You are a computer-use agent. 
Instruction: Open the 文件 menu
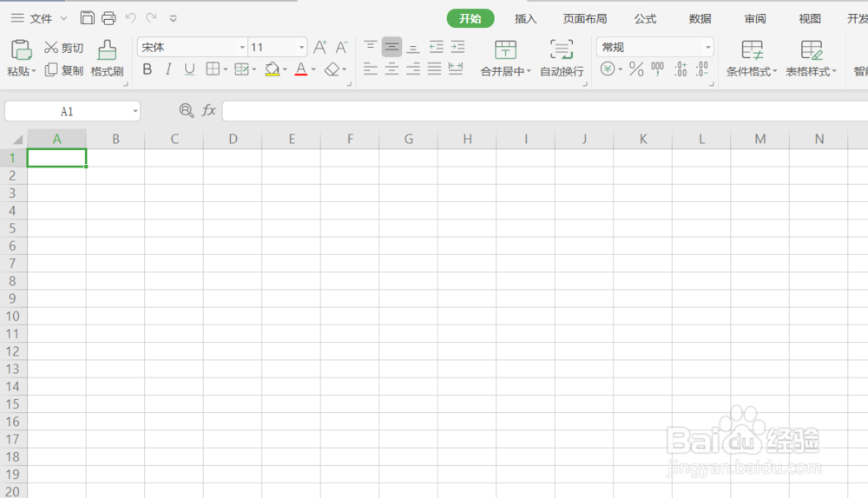(x=41, y=18)
